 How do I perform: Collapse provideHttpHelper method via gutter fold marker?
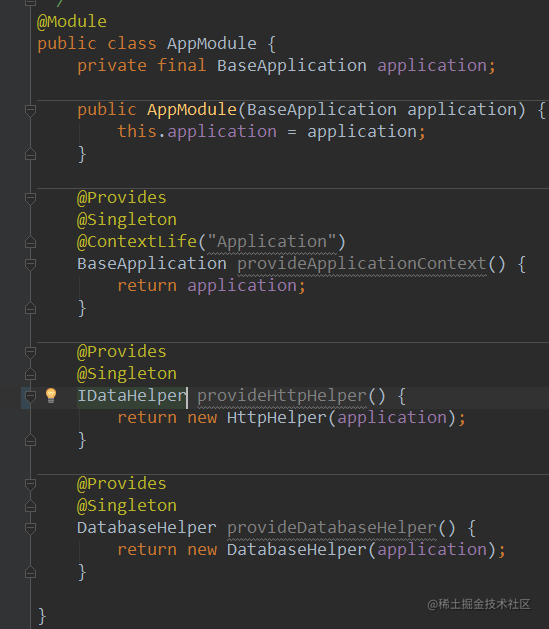(30, 396)
